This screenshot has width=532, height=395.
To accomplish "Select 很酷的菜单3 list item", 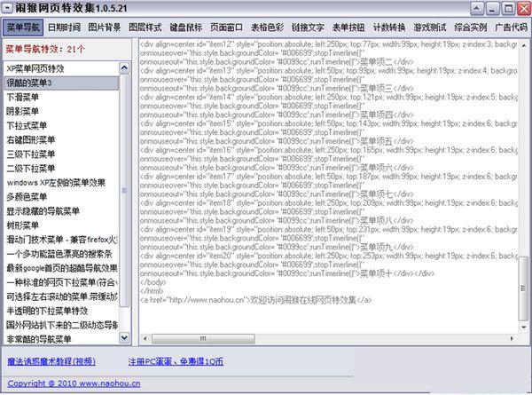I will (x=61, y=83).
